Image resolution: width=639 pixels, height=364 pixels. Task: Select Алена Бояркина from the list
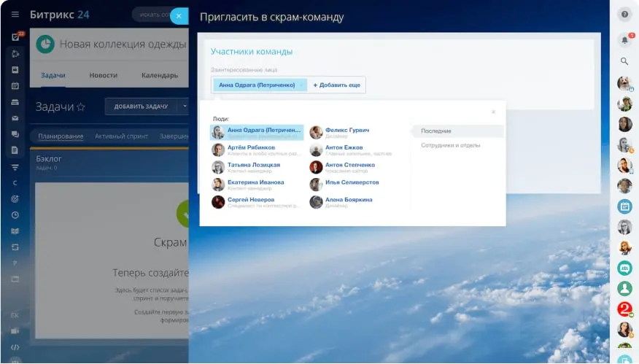click(348, 199)
